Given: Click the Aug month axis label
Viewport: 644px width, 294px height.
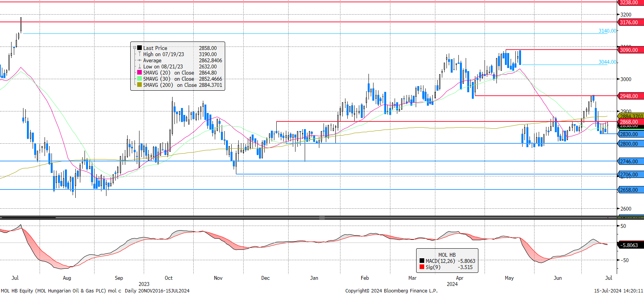Looking at the screenshot, I should 67,278.
